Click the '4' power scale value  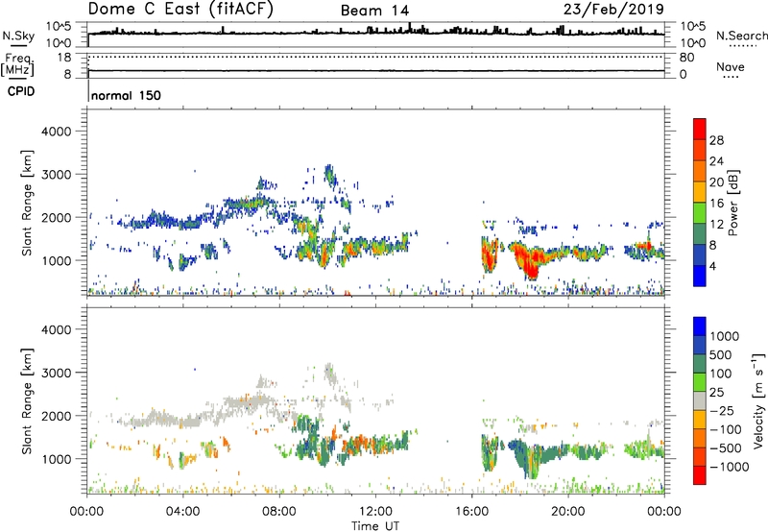coord(713,266)
